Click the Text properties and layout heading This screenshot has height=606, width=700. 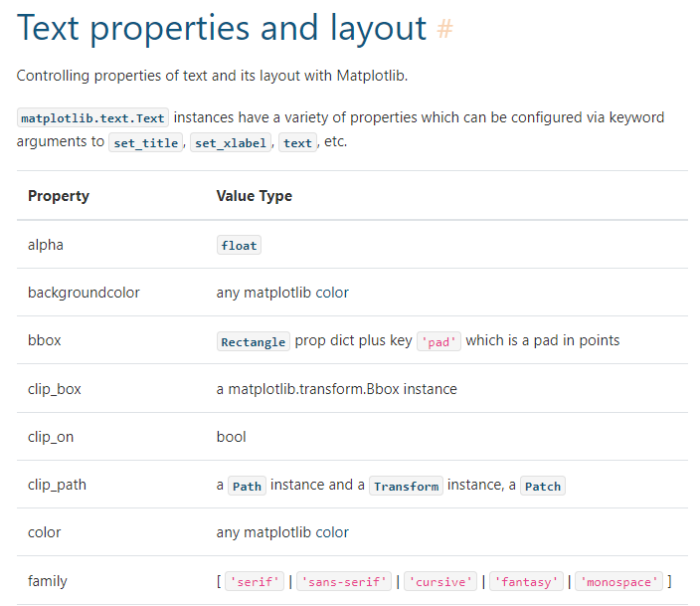[x=222, y=29]
